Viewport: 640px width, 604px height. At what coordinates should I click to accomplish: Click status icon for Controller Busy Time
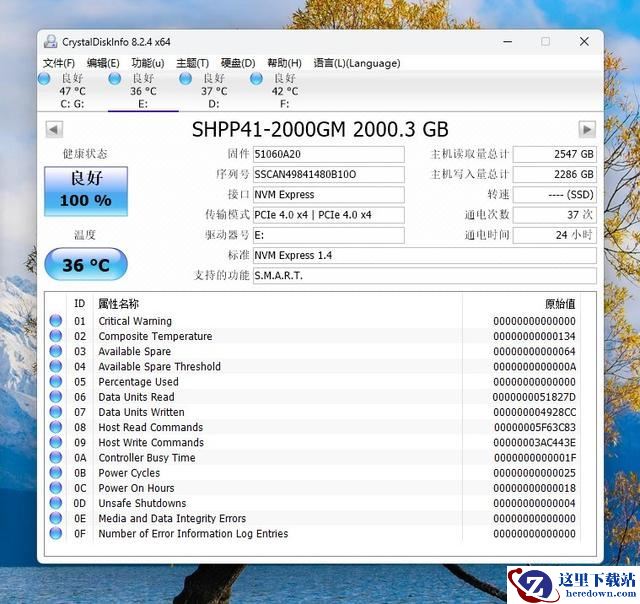click(56, 457)
